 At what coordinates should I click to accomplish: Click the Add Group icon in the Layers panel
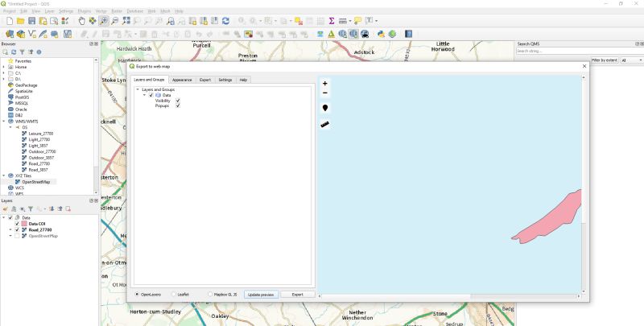[14, 209]
